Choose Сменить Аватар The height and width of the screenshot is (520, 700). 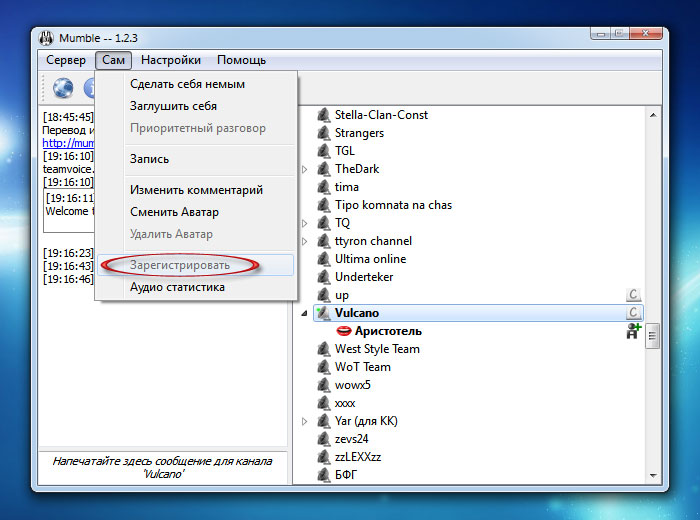tap(196, 212)
